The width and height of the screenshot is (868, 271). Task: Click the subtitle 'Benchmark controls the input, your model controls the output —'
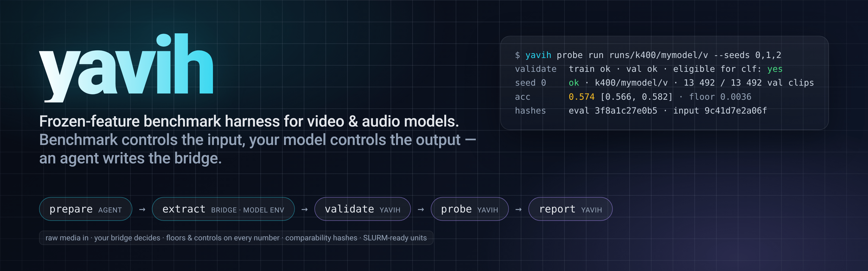(257, 140)
